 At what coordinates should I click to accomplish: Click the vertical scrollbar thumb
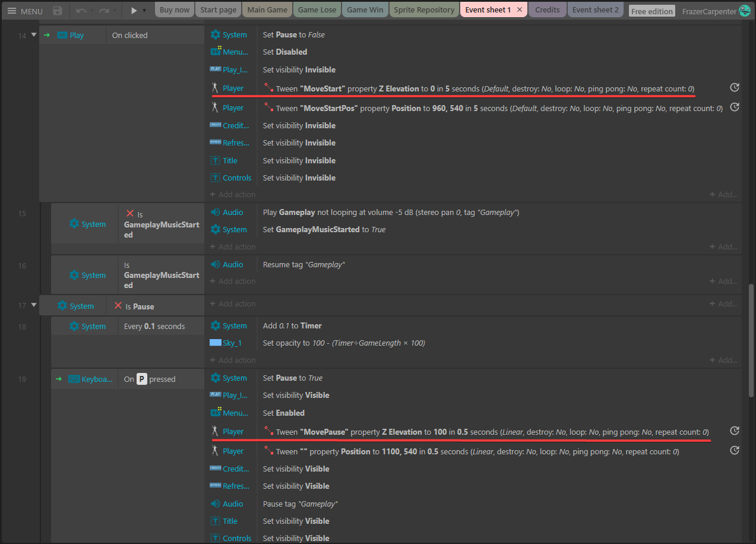pyautogui.click(x=751, y=339)
